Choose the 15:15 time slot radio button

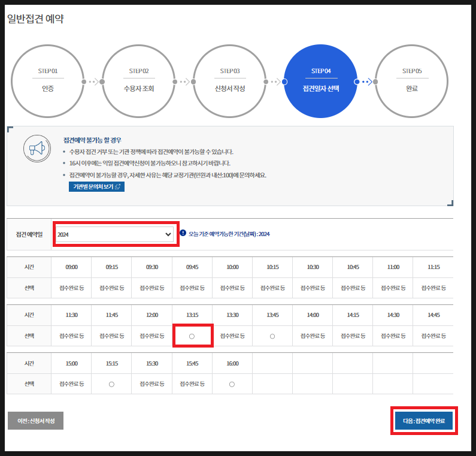coord(111,383)
